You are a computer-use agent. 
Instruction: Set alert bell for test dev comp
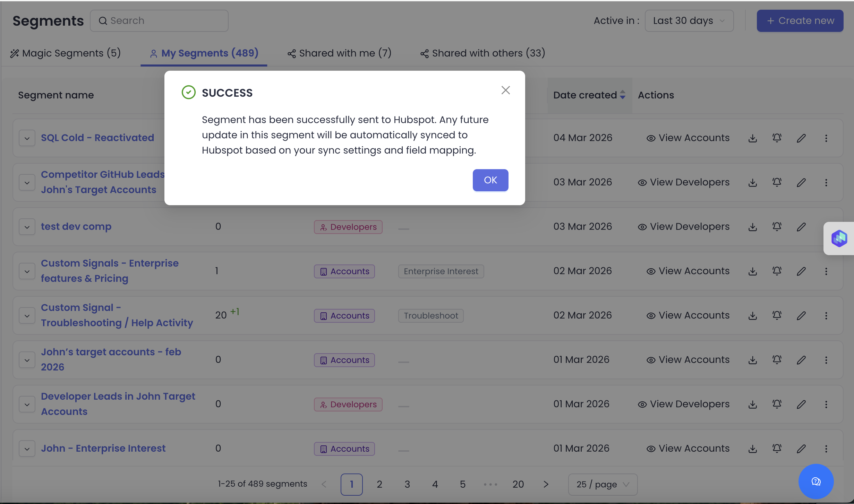777,227
